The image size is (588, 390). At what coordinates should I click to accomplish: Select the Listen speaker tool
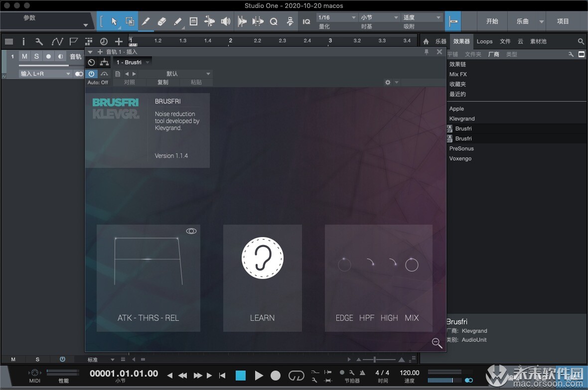(225, 21)
